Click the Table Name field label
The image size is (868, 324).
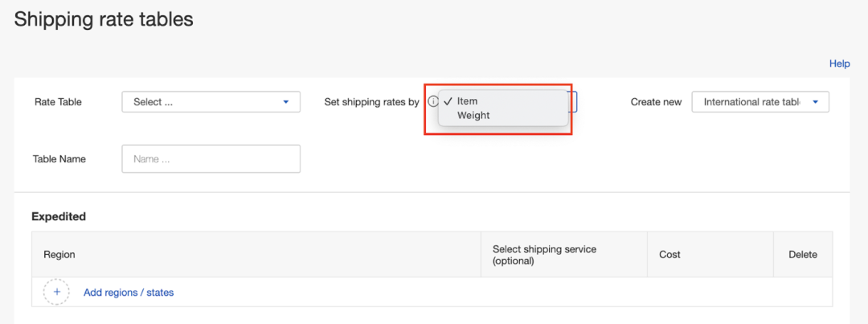(59, 159)
